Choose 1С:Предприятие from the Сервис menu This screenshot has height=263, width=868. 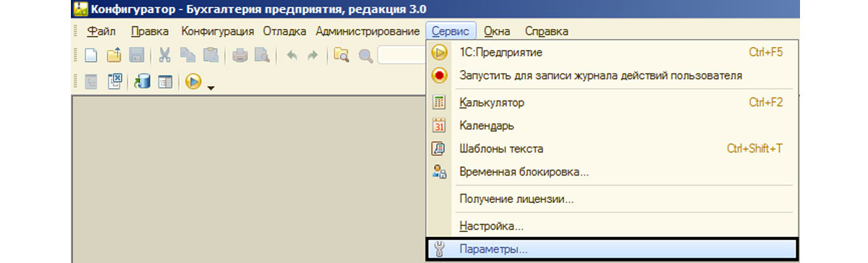tap(612, 52)
